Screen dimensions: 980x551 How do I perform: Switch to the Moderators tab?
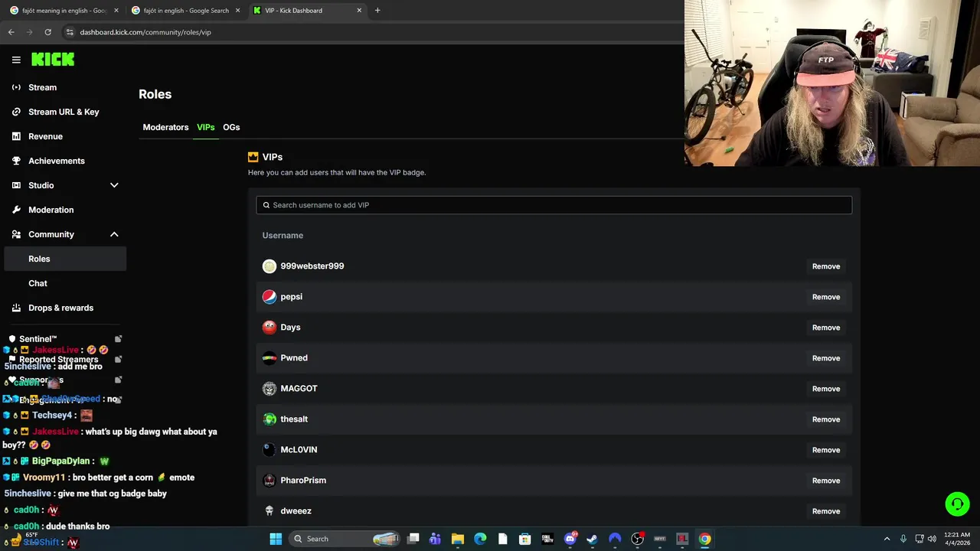165,127
